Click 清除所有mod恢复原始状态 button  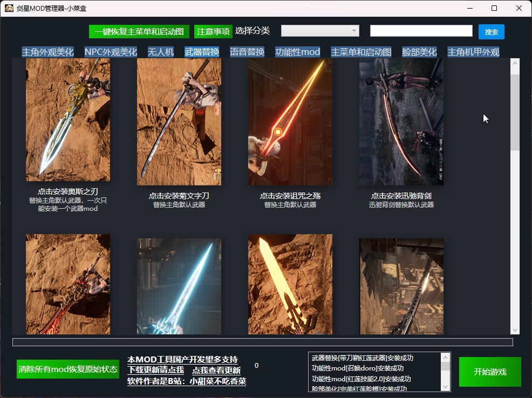pyautogui.click(x=68, y=369)
